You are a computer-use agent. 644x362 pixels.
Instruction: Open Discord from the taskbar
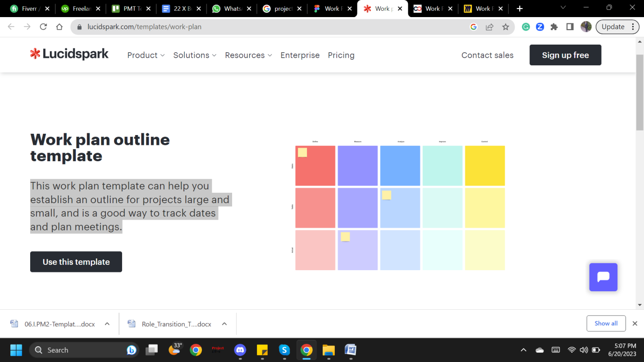tap(240, 350)
